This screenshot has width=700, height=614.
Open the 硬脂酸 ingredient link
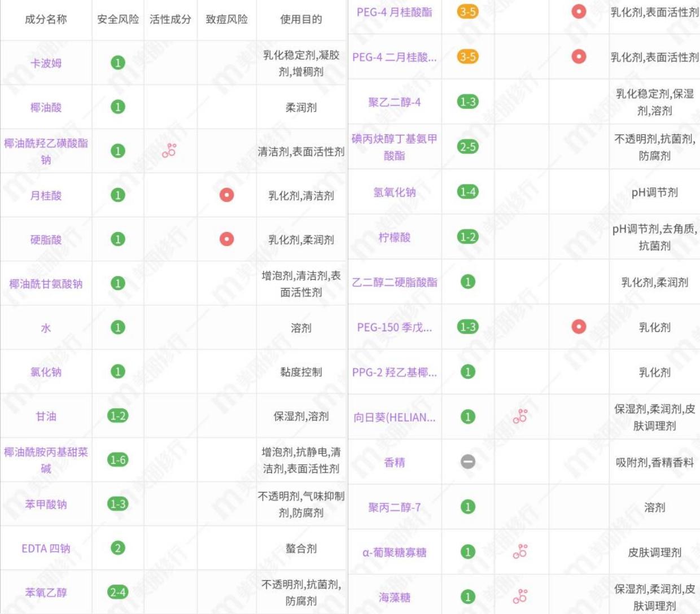46,239
